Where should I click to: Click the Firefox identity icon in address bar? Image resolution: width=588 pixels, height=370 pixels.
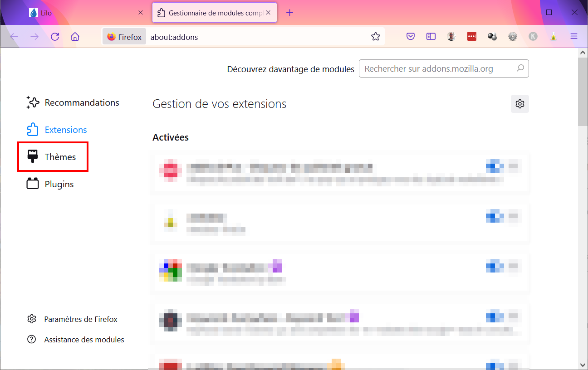coord(124,37)
